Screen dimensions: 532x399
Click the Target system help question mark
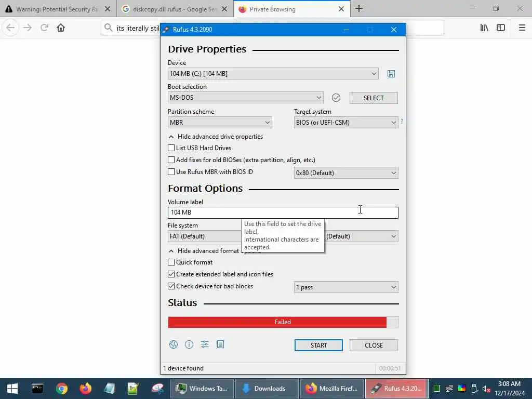pyautogui.click(x=402, y=121)
